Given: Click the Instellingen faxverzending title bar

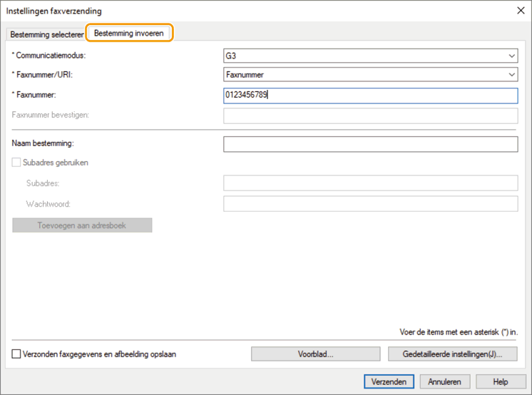Looking at the screenshot, I should point(214,11).
